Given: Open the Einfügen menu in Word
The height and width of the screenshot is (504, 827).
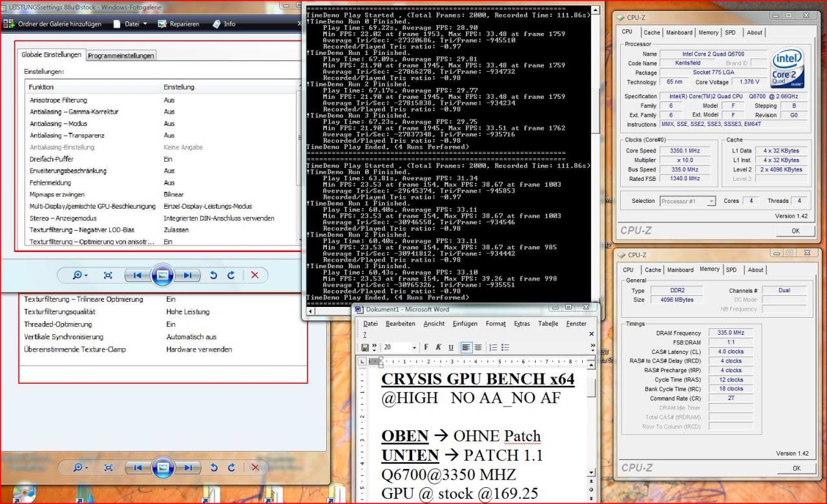Looking at the screenshot, I should (x=465, y=324).
